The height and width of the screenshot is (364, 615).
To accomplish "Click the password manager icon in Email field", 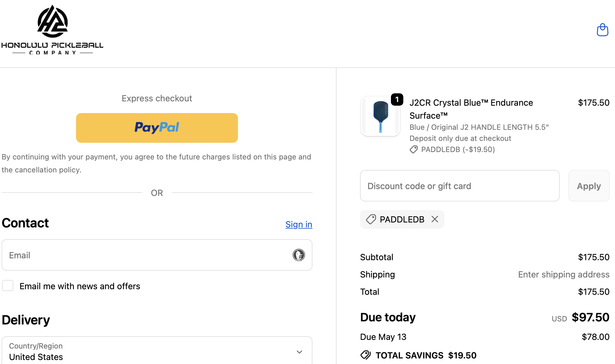I will [x=299, y=255].
